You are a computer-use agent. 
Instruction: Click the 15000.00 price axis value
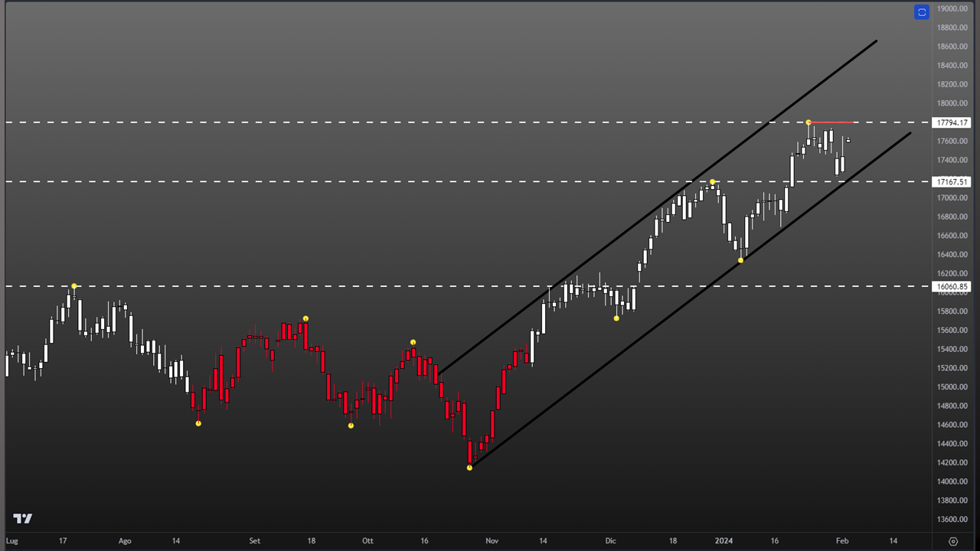click(x=952, y=386)
